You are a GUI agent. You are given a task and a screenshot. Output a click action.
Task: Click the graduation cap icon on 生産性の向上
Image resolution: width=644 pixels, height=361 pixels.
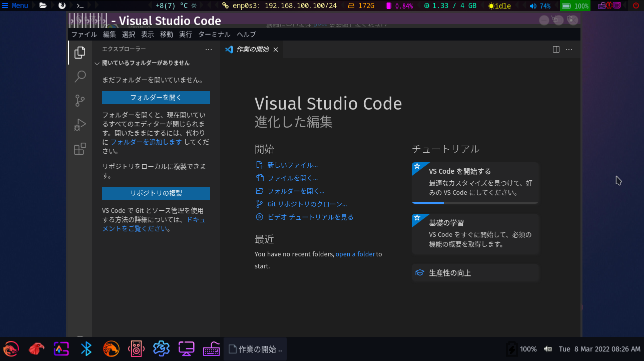click(420, 273)
